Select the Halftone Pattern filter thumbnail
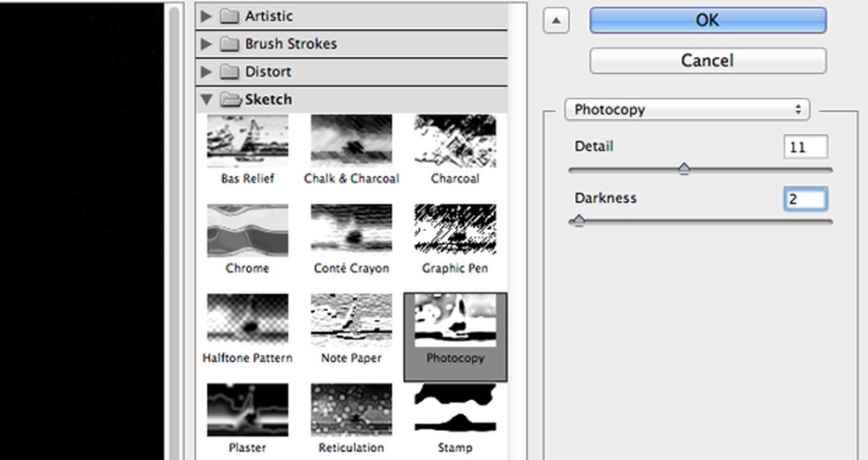The height and width of the screenshot is (460, 868). click(248, 320)
